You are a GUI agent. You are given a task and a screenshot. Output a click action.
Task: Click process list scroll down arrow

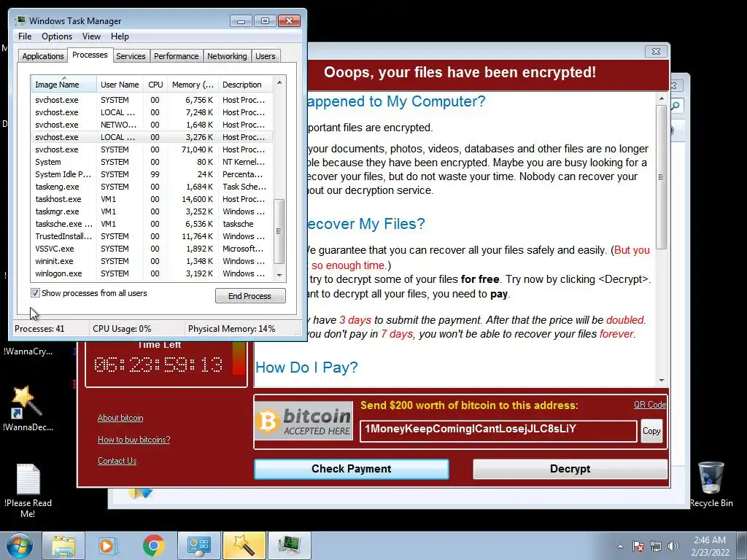tap(279, 275)
